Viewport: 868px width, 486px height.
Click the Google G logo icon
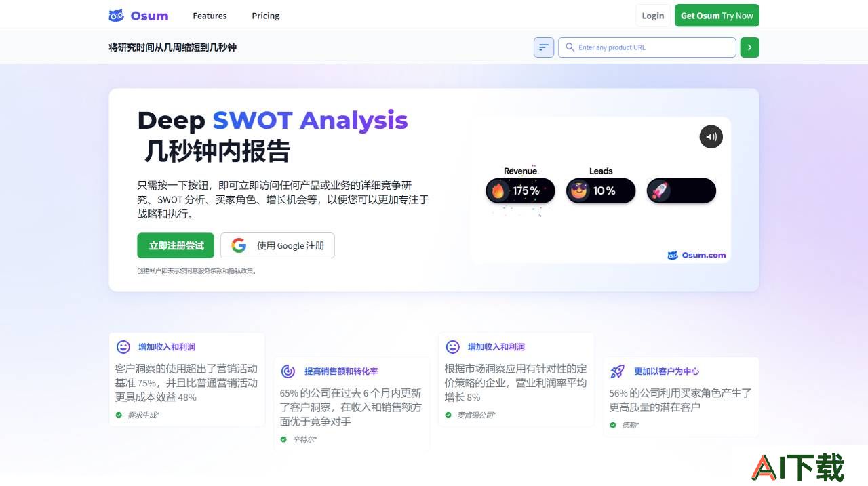click(x=239, y=245)
